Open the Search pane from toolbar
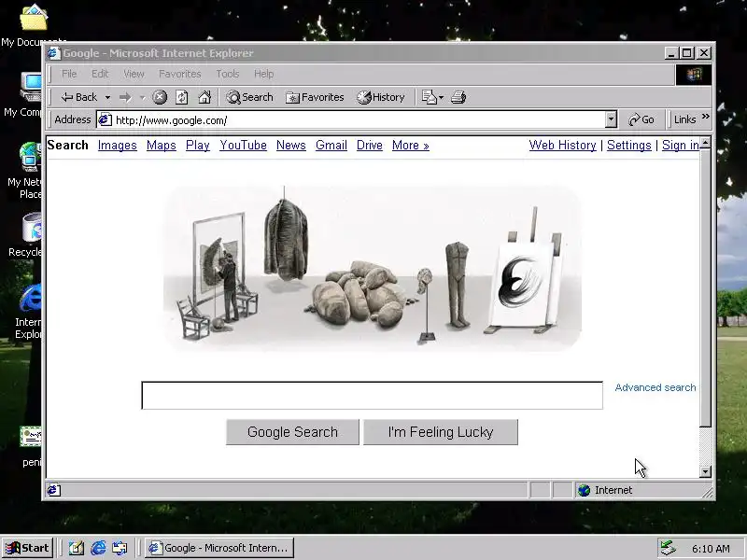Image resolution: width=747 pixels, height=560 pixels. [x=249, y=98]
